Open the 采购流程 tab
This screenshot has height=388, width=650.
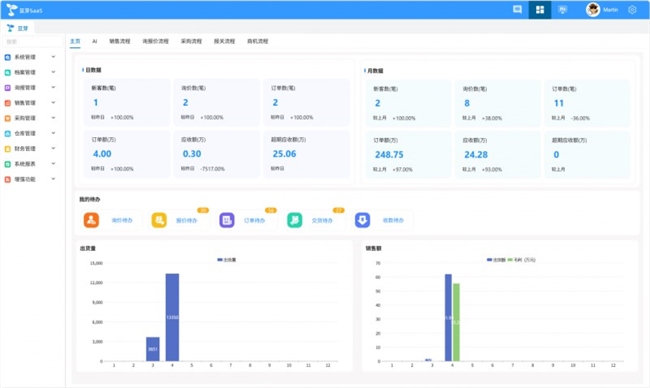191,41
